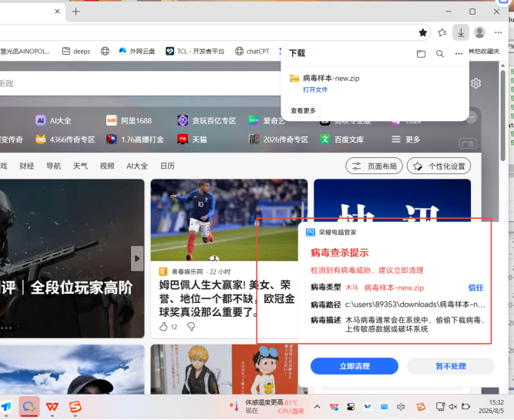Open WPS Office from taskbar

52,407
